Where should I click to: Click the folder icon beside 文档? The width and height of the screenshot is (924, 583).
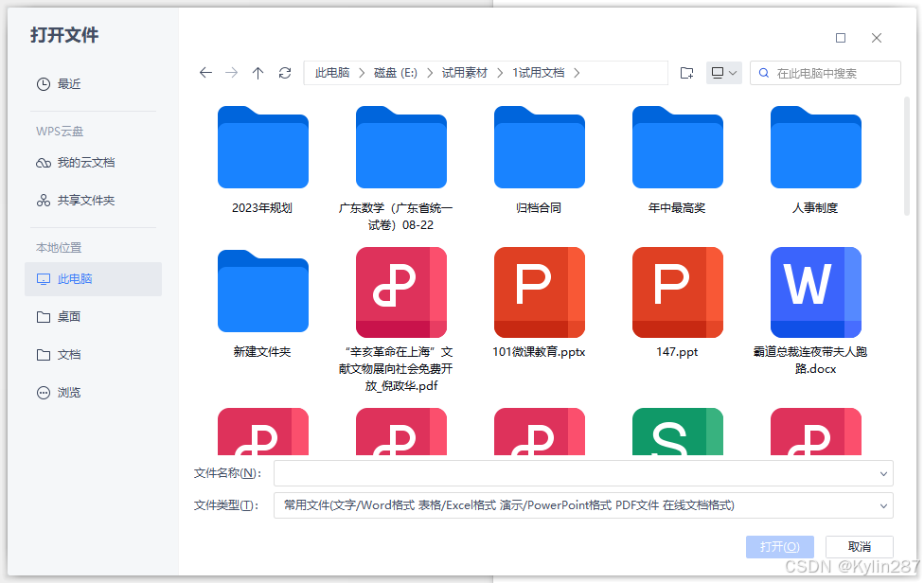click(x=44, y=355)
